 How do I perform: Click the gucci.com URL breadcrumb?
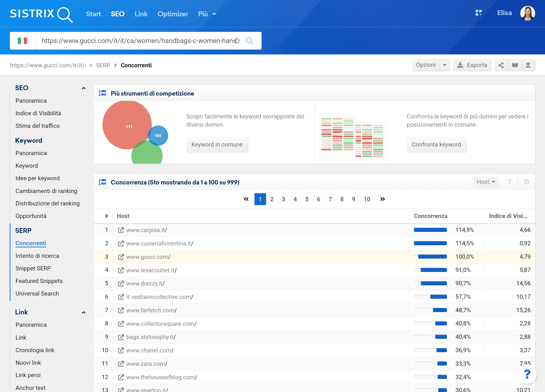point(48,65)
